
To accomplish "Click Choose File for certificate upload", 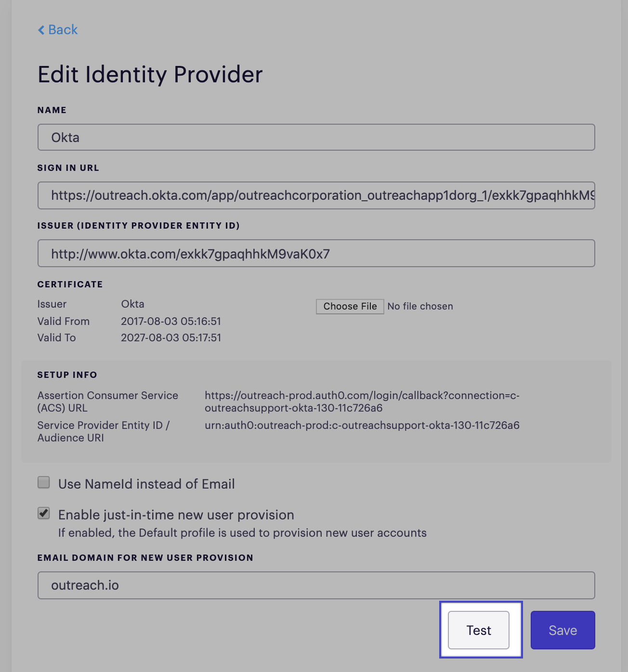I will pos(350,307).
